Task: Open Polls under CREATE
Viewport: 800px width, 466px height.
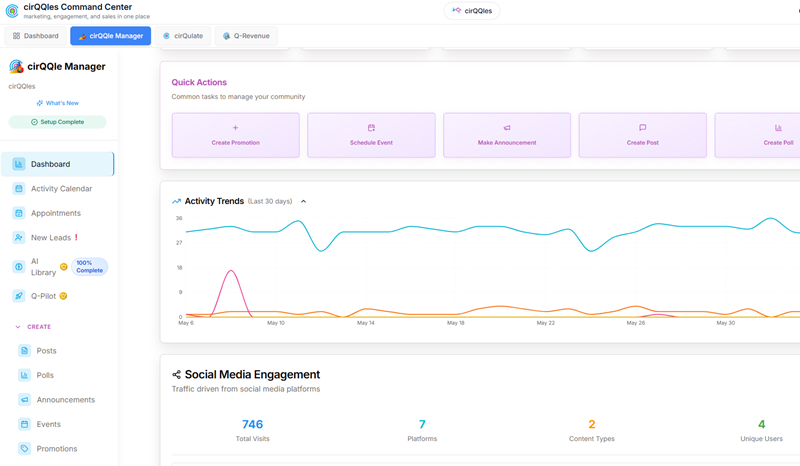Action: pos(58,375)
